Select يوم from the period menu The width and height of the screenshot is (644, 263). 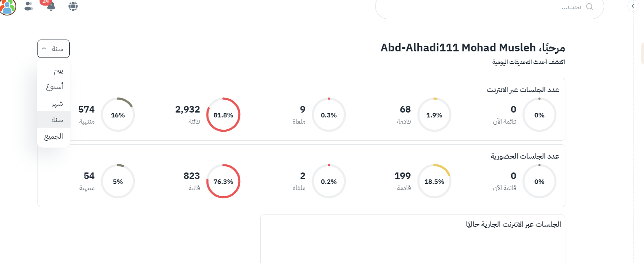(58, 71)
